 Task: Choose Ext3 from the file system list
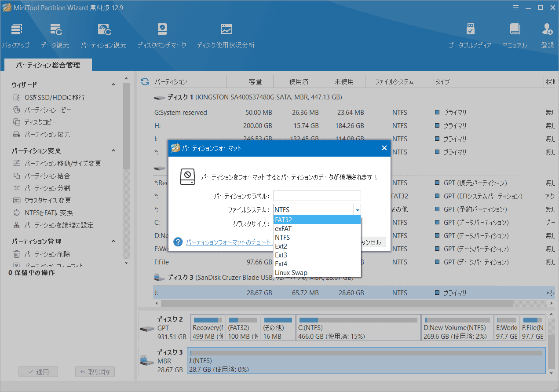(x=317, y=255)
